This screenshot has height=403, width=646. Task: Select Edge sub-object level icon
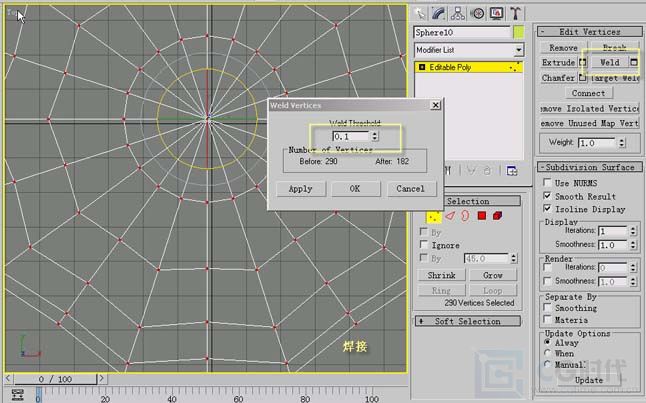[450, 216]
